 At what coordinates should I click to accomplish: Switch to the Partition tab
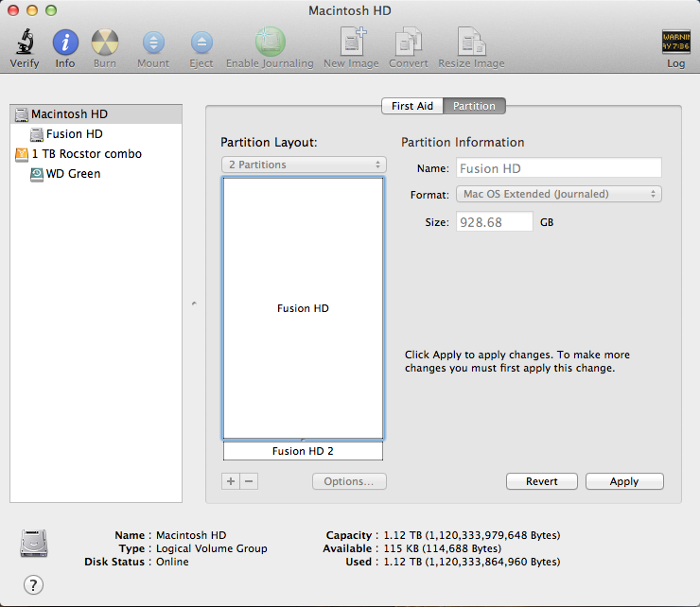(474, 106)
